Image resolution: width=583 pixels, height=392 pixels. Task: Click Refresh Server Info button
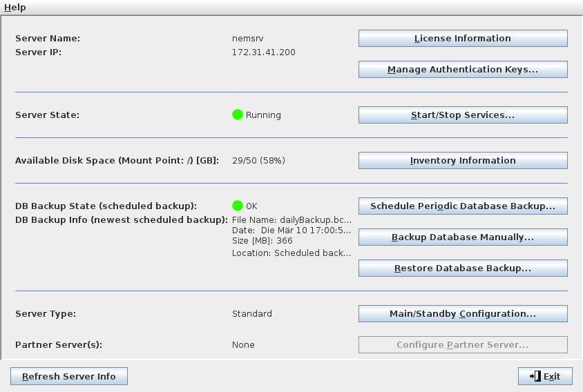coord(69,376)
